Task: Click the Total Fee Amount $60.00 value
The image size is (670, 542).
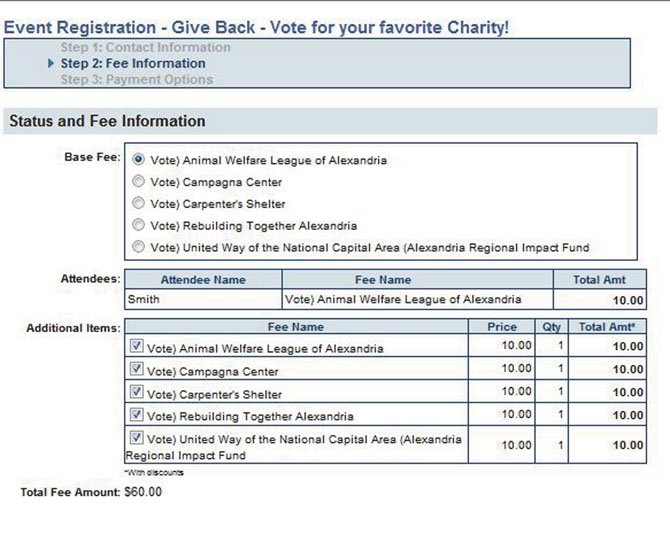Action: point(143,492)
